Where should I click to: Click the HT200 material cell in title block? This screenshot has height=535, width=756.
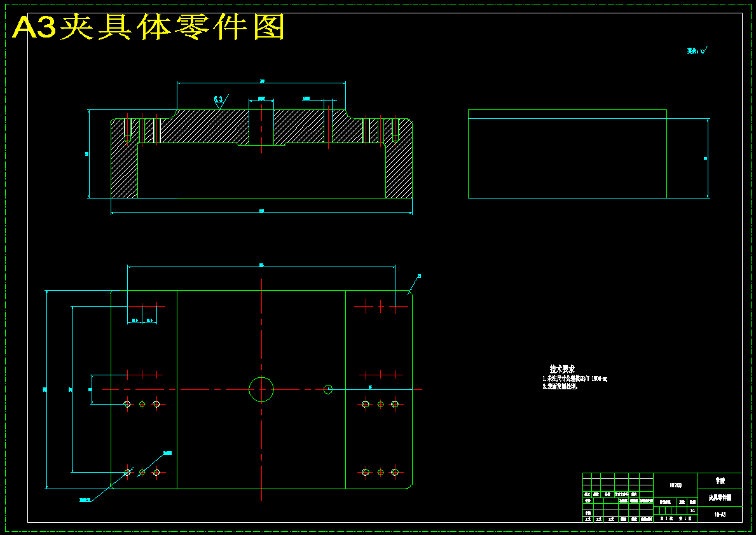(675, 485)
